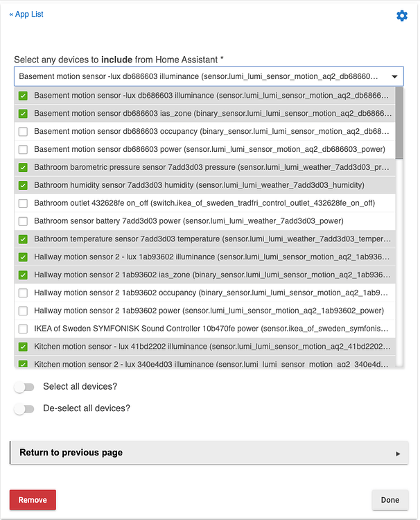Check Hallway motion sensor 2 occupancy
This screenshot has height=520, width=420.
24,293
